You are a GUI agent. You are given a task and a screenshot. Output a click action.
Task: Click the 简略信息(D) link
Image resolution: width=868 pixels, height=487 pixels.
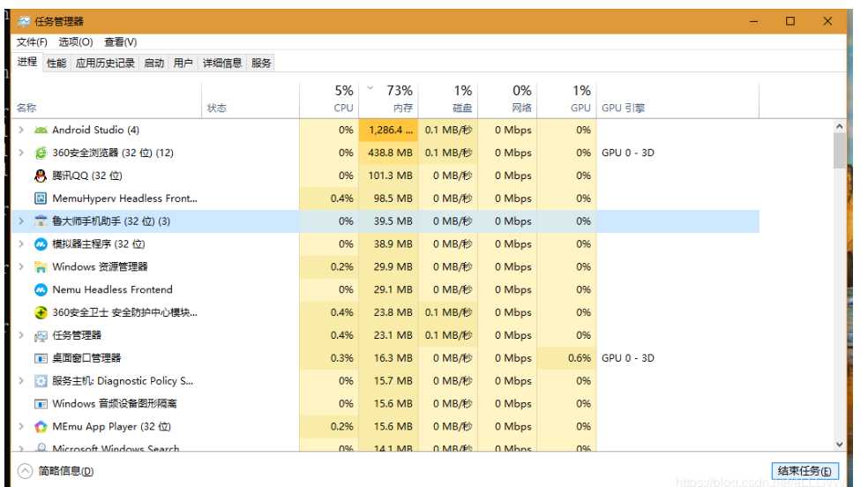pos(66,471)
